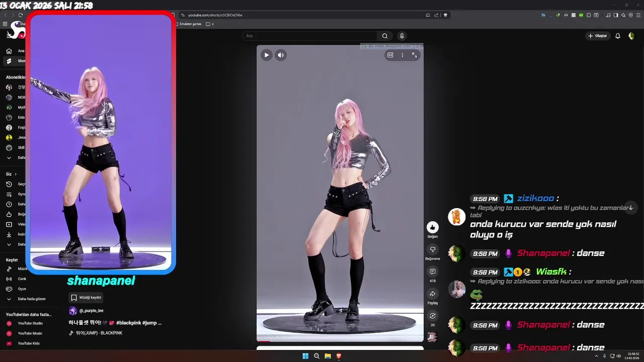Select the Shorts entry in the sidebar
The height and width of the screenshot is (362, 644).
(14, 61)
